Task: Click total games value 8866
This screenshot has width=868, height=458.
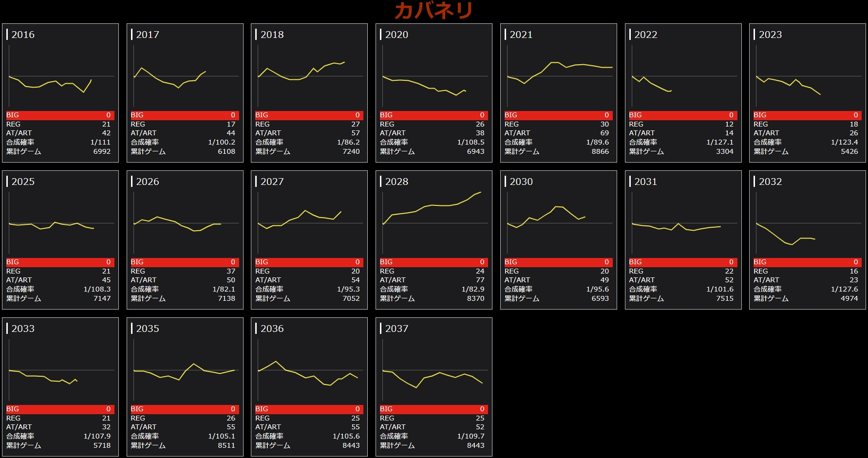Action: [x=600, y=151]
